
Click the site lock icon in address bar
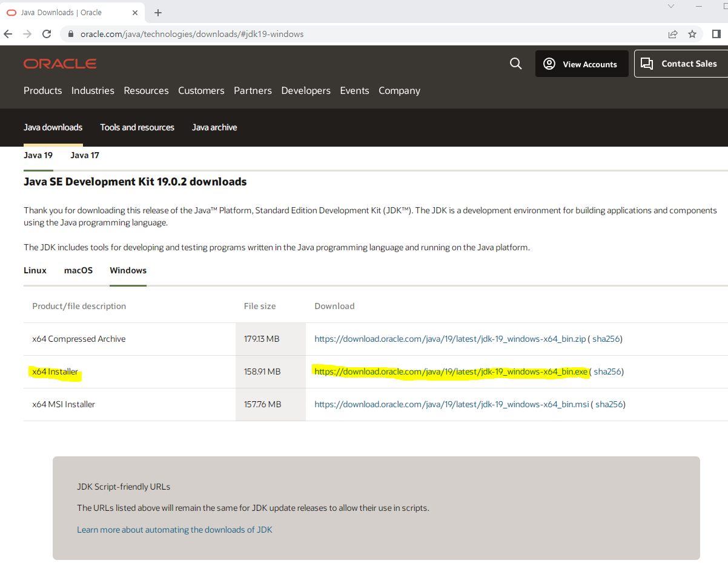[x=71, y=34]
